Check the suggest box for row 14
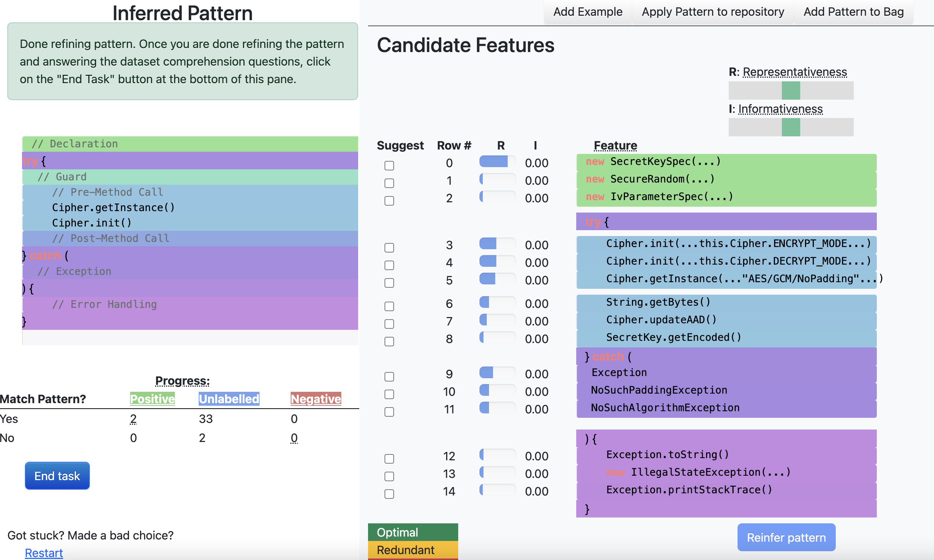934x560 pixels. [389, 494]
